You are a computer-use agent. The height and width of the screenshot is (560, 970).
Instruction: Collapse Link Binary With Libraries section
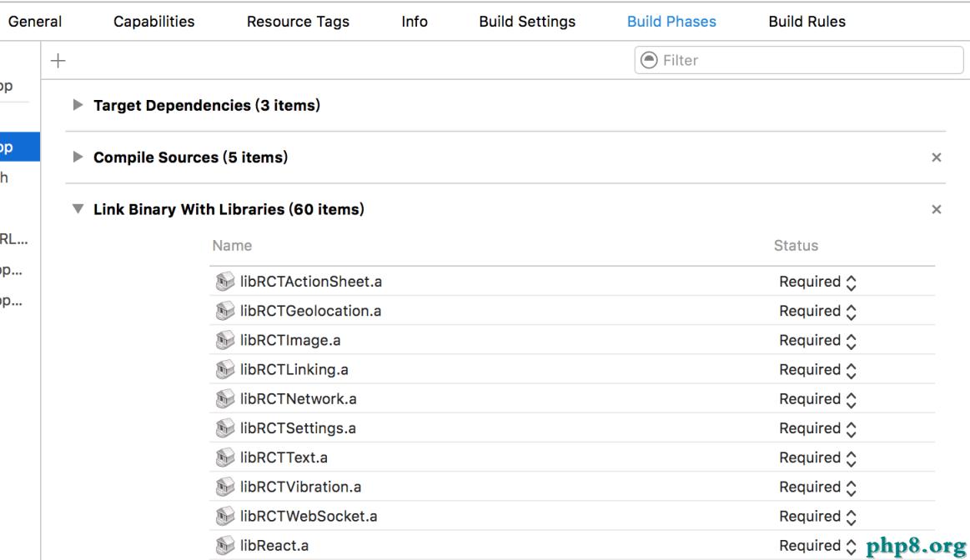point(78,210)
